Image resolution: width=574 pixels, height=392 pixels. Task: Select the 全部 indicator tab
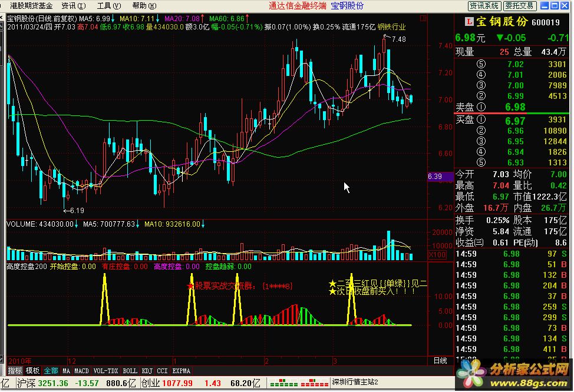[x=51, y=371]
